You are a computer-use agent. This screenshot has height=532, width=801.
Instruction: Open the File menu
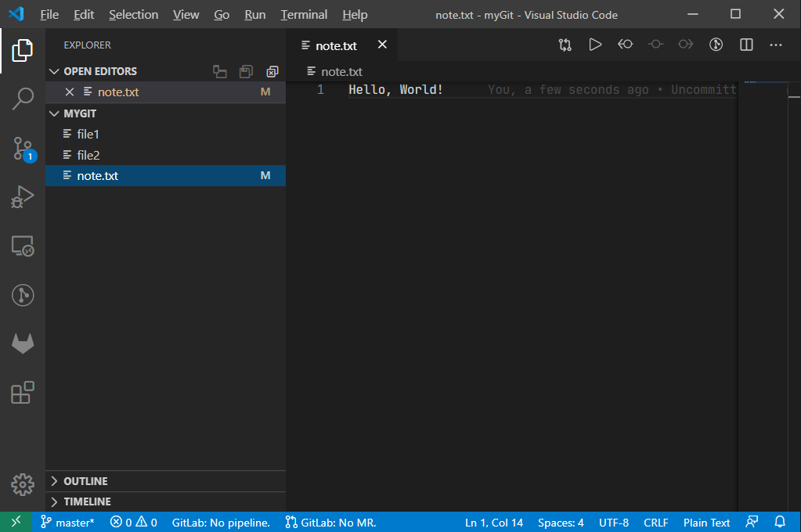point(49,15)
